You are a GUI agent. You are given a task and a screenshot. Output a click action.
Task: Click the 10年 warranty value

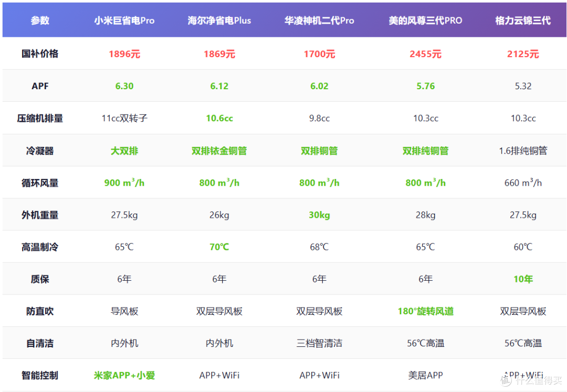(x=523, y=279)
